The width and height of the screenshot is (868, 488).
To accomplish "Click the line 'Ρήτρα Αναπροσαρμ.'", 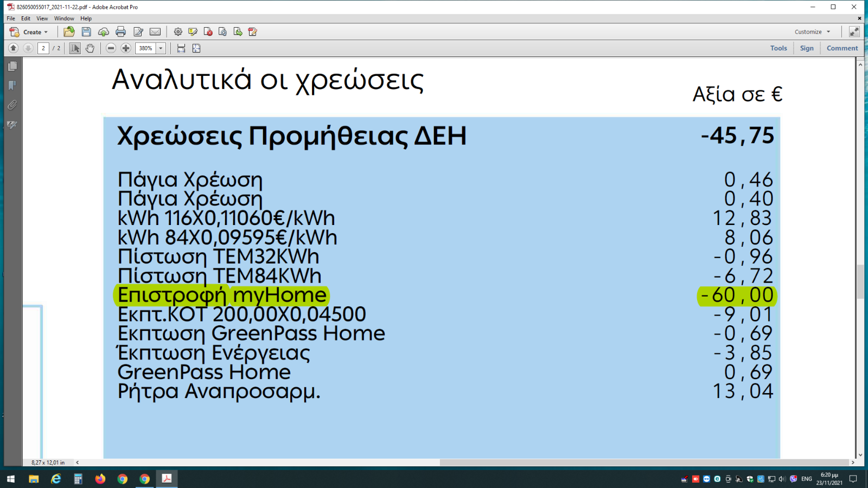I will coord(219,391).
